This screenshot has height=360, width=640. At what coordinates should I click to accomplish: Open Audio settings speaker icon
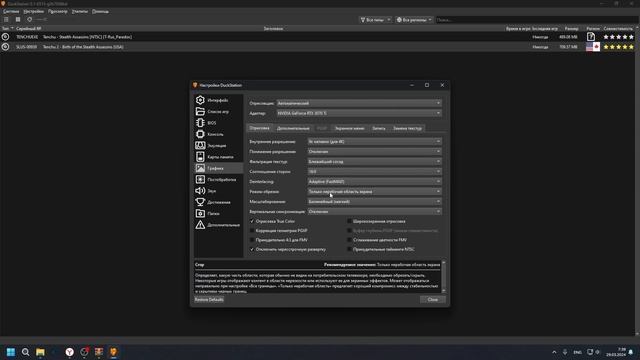(x=200, y=191)
